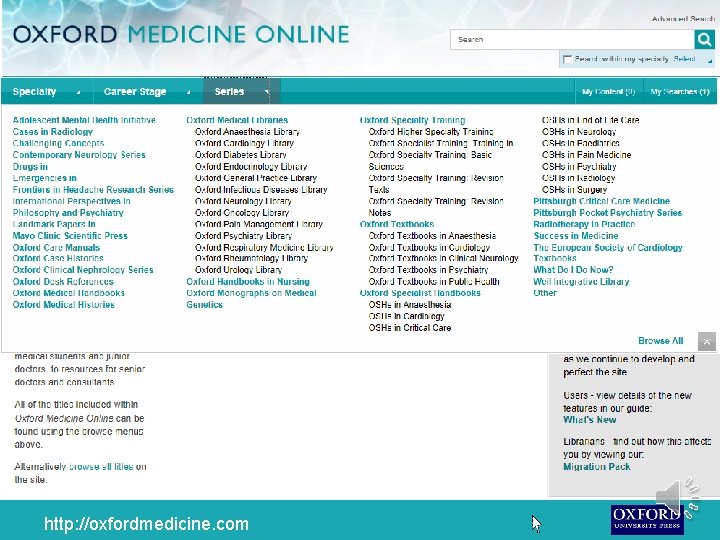Open Oxford Specialist Handbooks heading
This screenshot has width=720, height=540.
coord(420,293)
